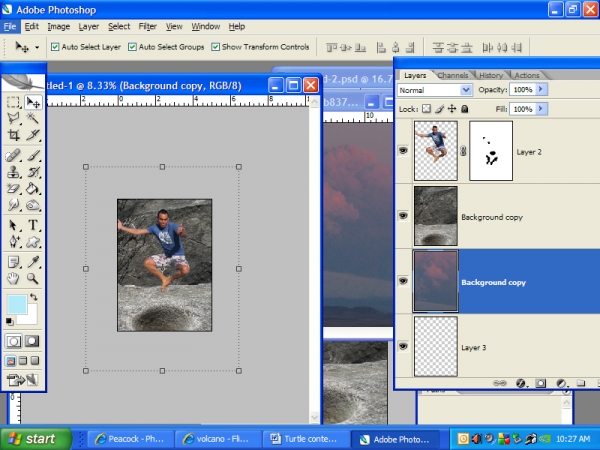The height and width of the screenshot is (450, 600).
Task: Hide the gray rock Background copy layer
Action: coord(403,216)
